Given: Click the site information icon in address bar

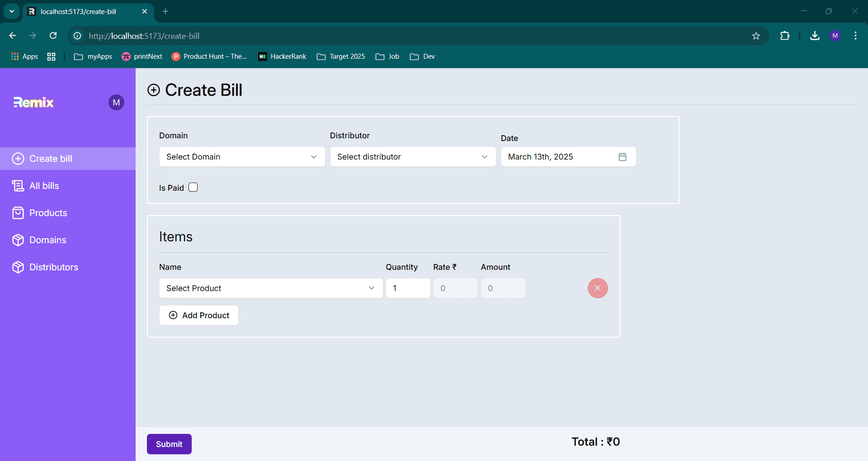Looking at the screenshot, I should (x=77, y=36).
